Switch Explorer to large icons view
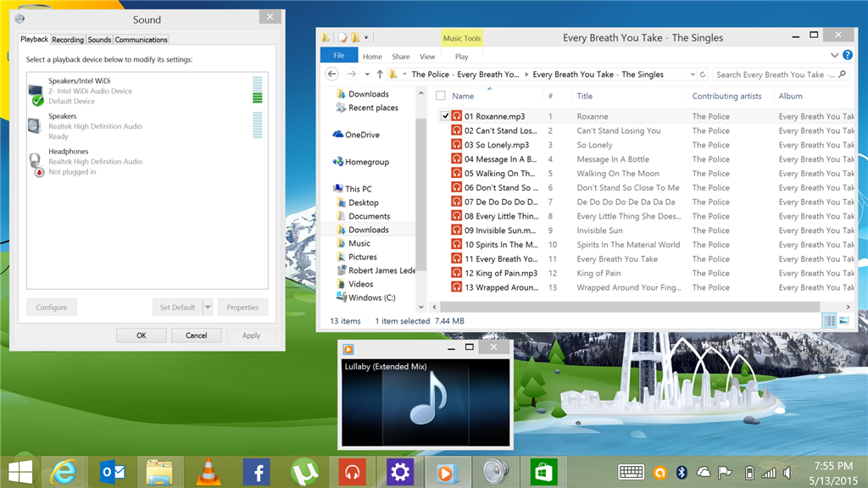The width and height of the screenshot is (868, 488). (844, 321)
